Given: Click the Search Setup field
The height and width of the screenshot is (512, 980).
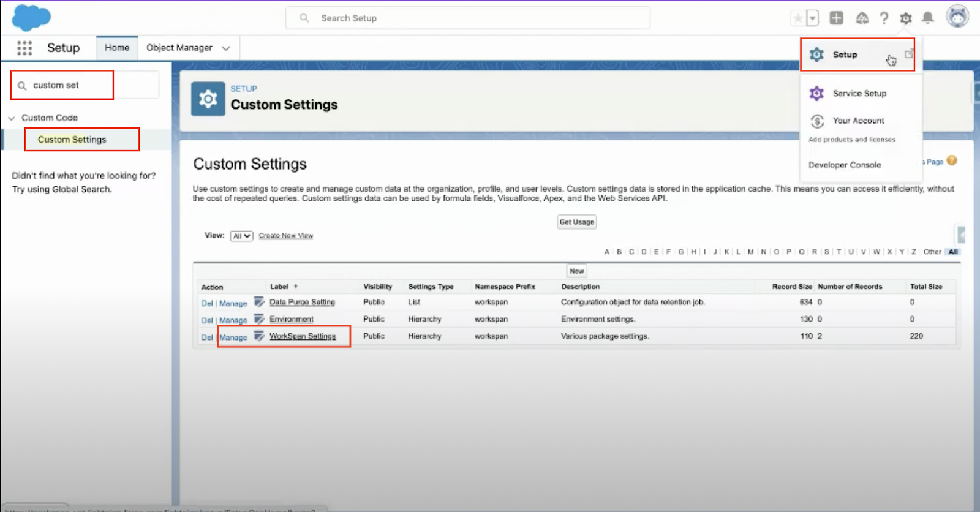Looking at the screenshot, I should (x=467, y=18).
